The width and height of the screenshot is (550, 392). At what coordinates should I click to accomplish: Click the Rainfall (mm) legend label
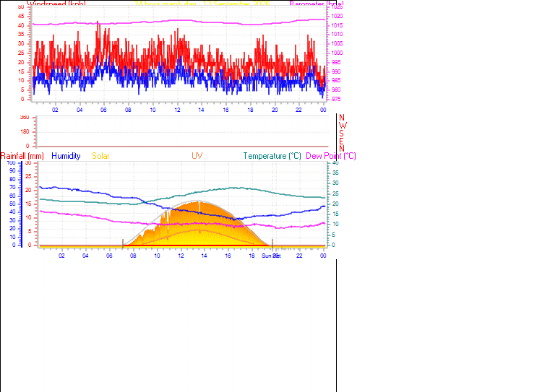(22, 156)
